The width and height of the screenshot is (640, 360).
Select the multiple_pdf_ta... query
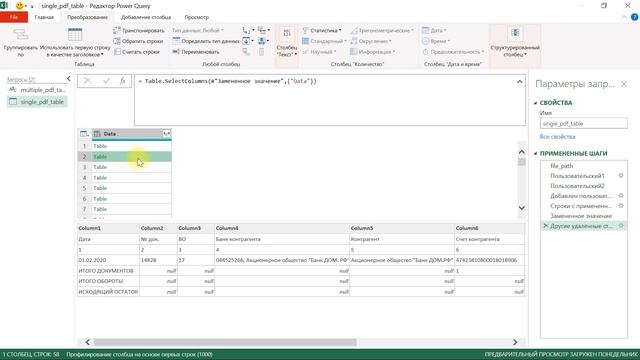[38, 90]
